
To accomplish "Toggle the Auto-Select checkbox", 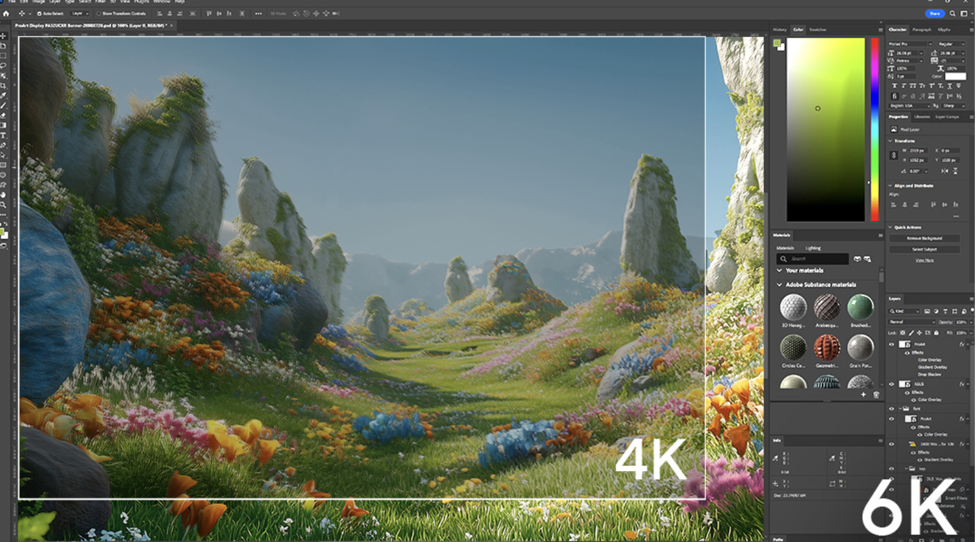I will click(39, 13).
